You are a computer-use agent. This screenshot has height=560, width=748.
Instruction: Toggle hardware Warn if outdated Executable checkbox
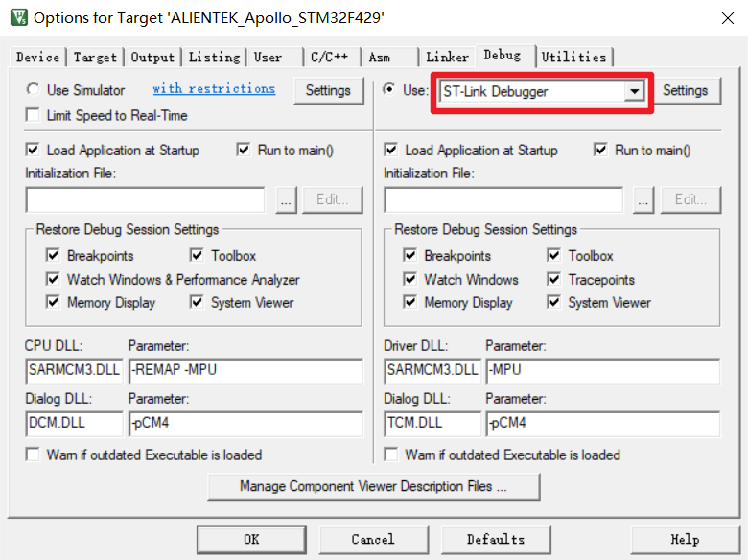pos(390,455)
